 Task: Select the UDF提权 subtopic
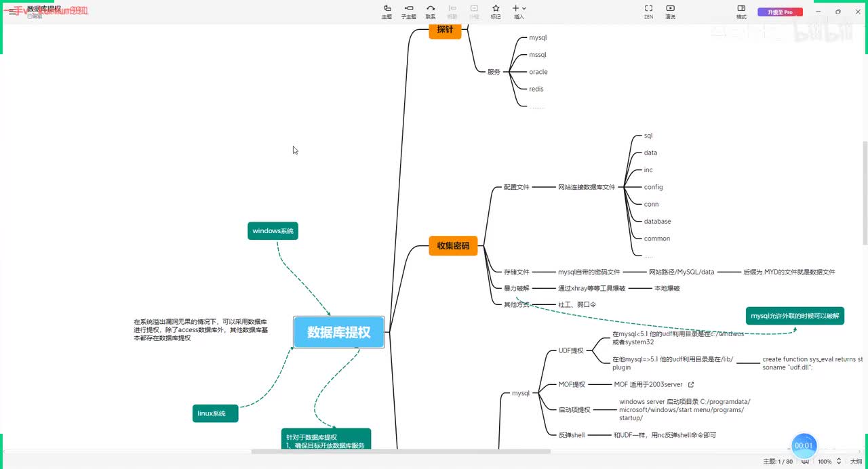click(571, 351)
